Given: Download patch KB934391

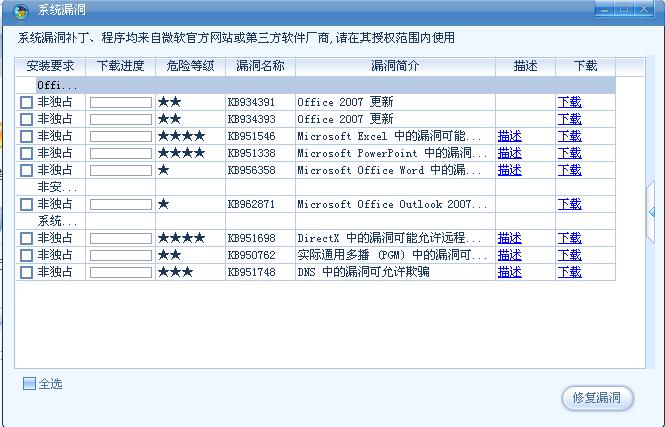Looking at the screenshot, I should [x=569, y=102].
